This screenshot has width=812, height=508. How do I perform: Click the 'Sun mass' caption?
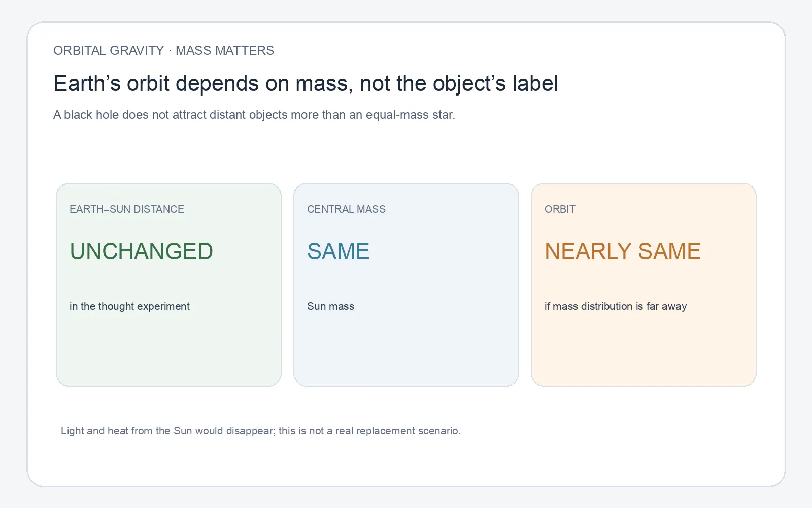(330, 306)
